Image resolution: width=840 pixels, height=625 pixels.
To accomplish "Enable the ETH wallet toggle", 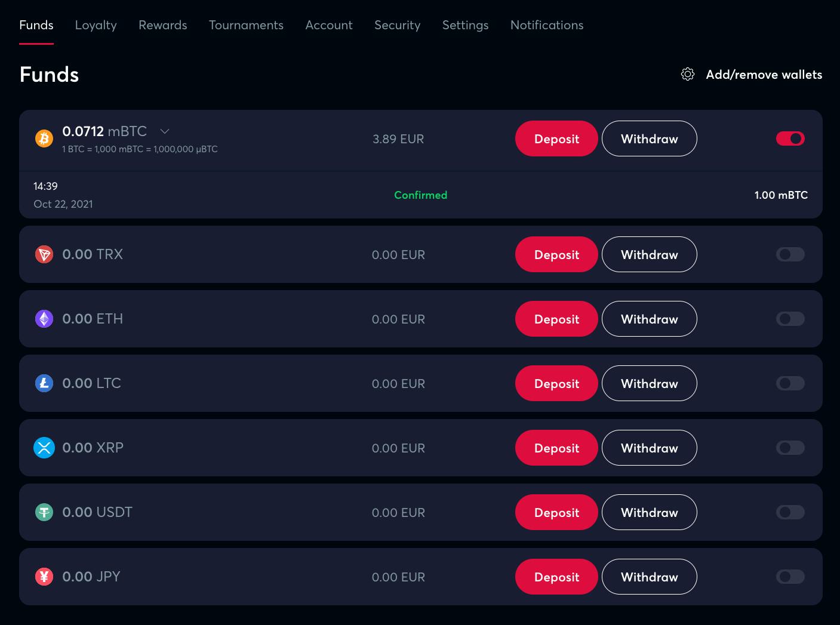I will point(790,319).
